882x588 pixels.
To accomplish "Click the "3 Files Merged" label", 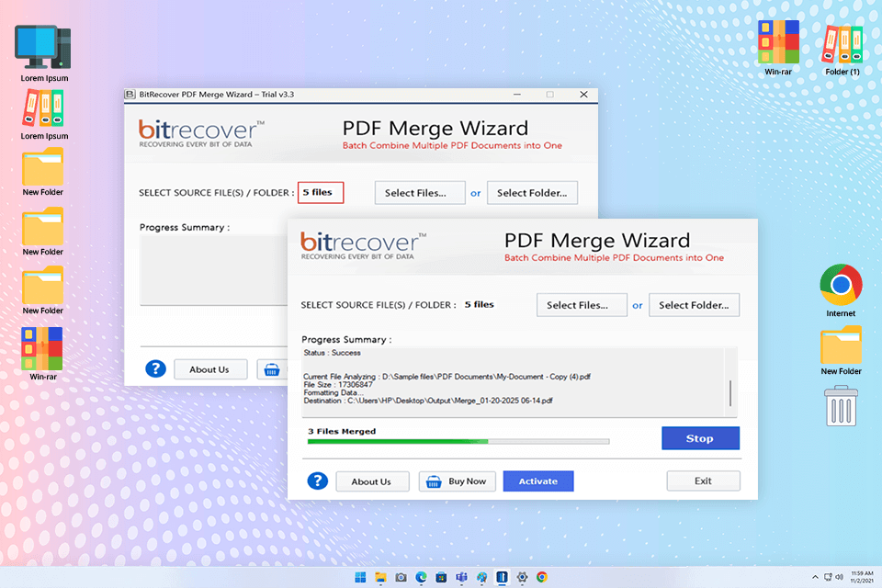I will coord(342,431).
